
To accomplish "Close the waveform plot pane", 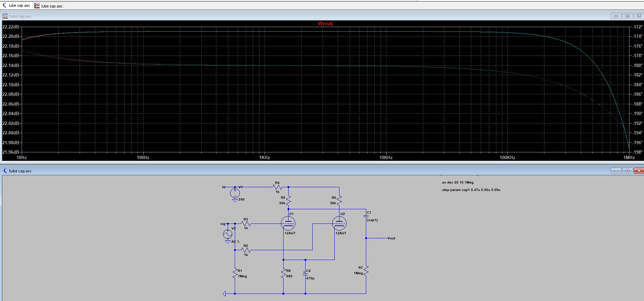I will click(x=639, y=16).
